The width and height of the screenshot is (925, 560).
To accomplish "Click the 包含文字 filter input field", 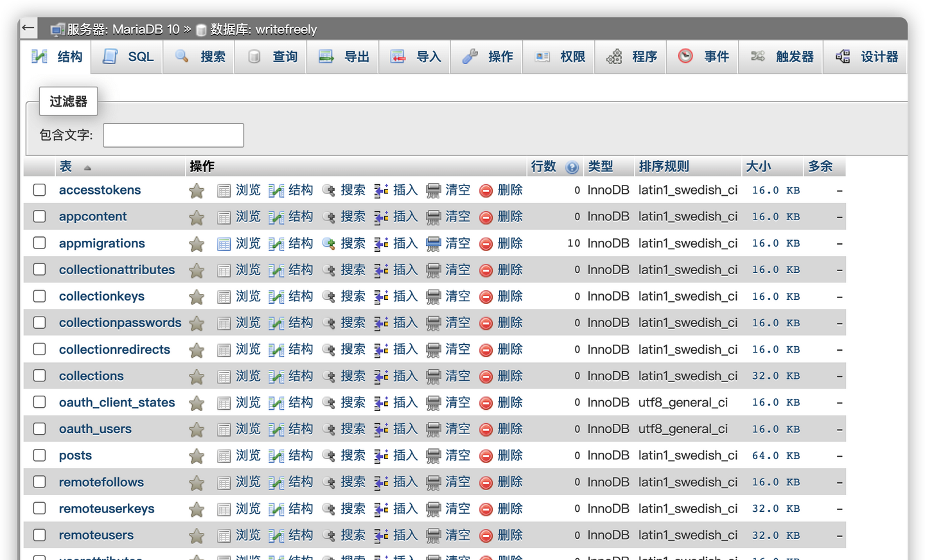I will click(173, 135).
